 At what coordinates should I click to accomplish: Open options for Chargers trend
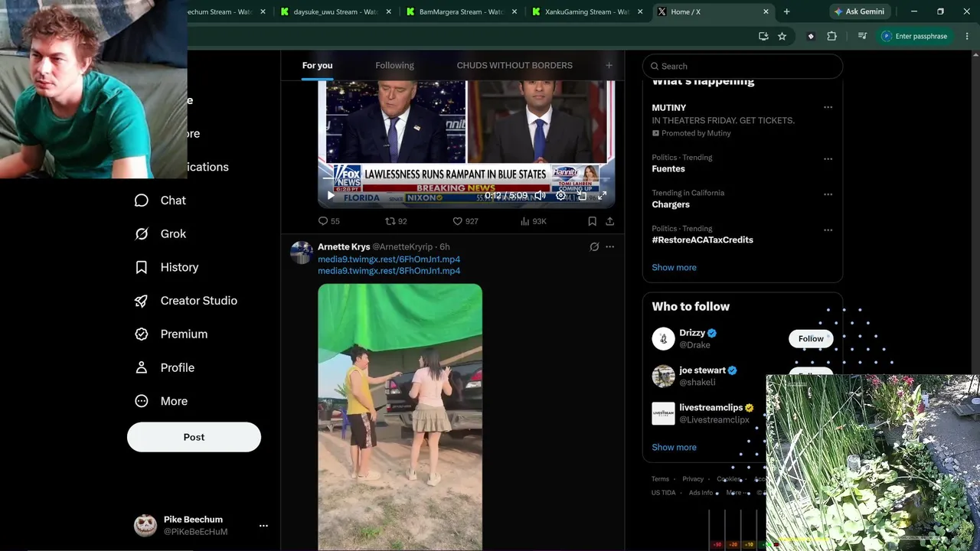[x=828, y=194]
